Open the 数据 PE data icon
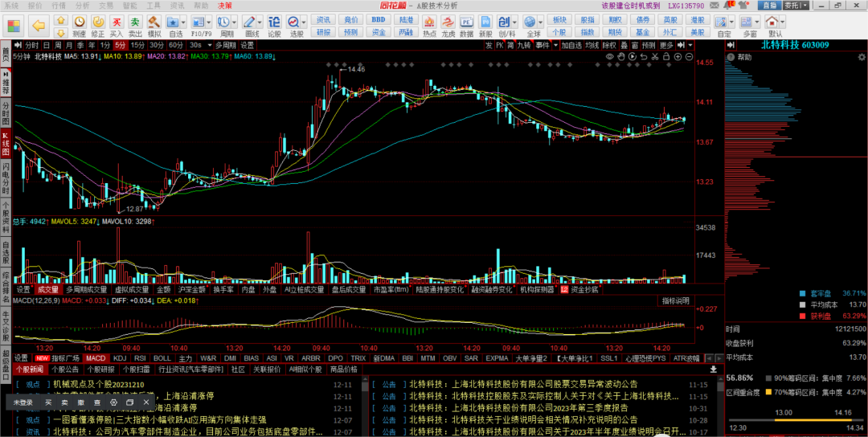 click(467, 22)
